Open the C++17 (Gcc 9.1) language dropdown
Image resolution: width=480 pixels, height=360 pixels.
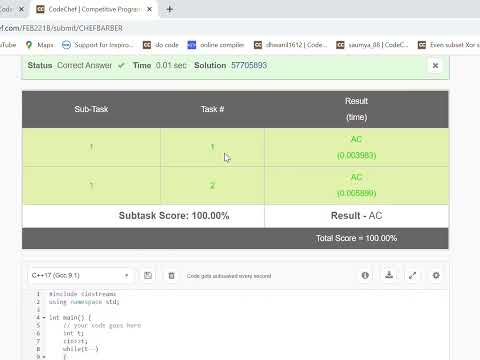tap(80, 276)
